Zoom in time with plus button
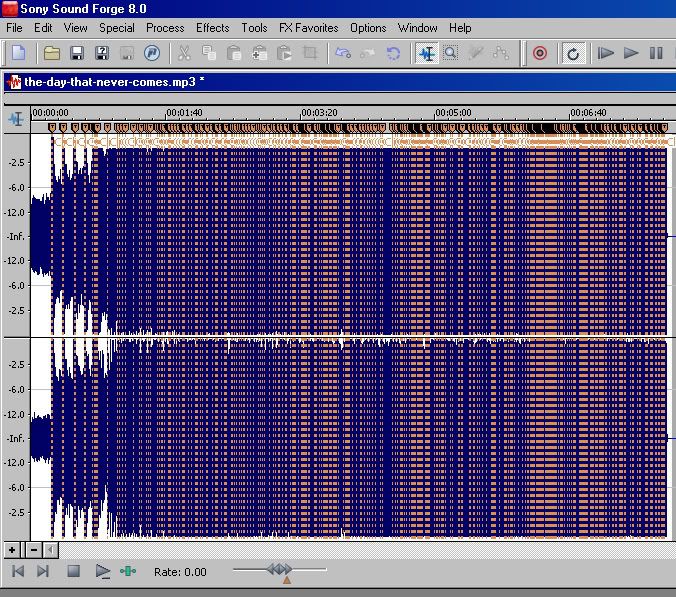 12,550
